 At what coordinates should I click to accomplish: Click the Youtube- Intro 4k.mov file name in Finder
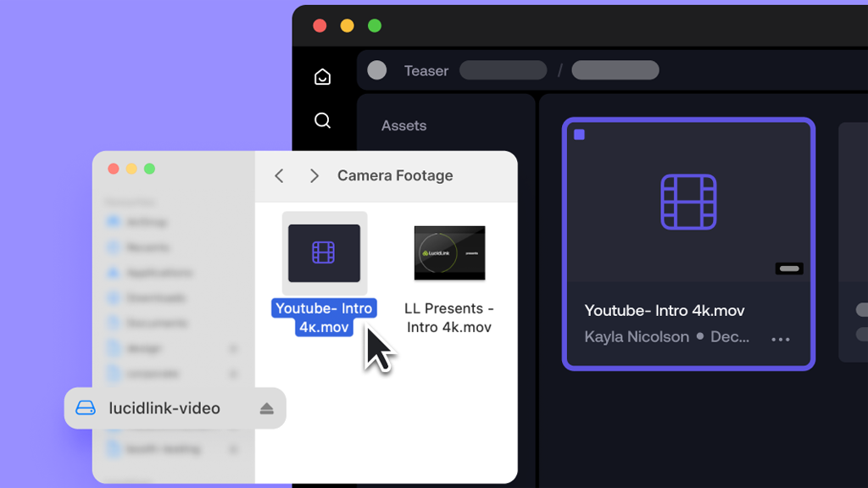[x=324, y=318]
